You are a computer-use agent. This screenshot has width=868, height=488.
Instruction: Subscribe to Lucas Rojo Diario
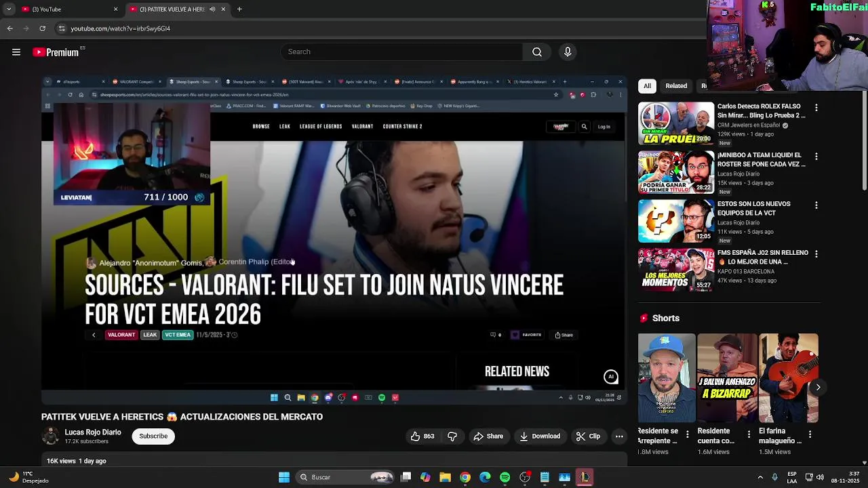pos(153,436)
